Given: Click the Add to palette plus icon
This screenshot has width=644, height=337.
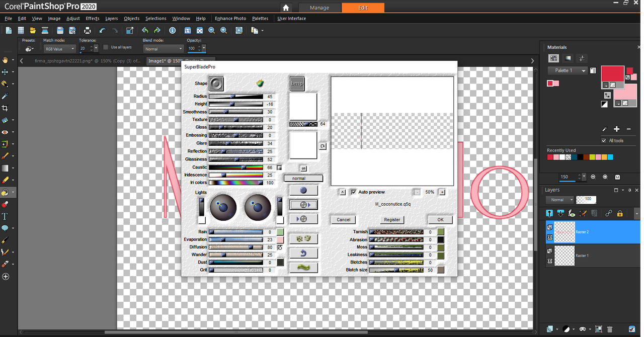Looking at the screenshot, I should [x=616, y=129].
